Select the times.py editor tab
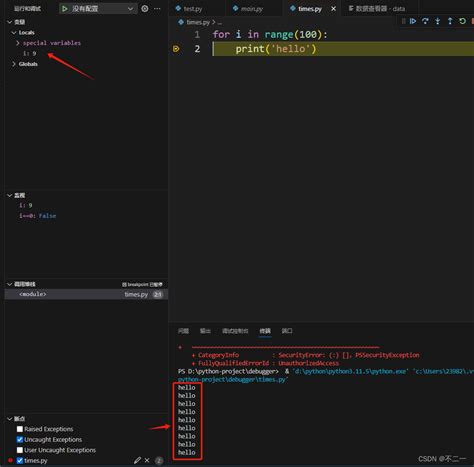The image size is (474, 467). pos(310,9)
